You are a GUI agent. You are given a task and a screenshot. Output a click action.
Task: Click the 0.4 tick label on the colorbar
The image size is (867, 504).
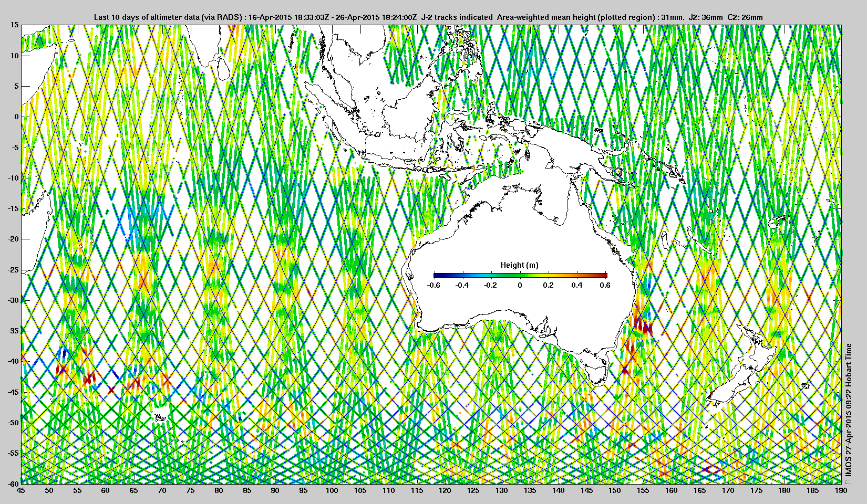(576, 285)
